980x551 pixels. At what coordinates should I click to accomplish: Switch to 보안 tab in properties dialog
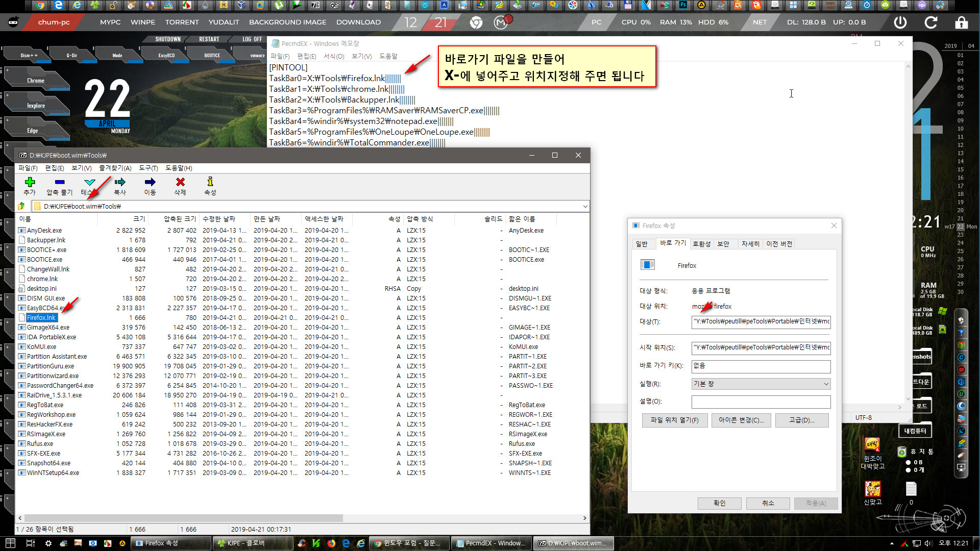723,244
